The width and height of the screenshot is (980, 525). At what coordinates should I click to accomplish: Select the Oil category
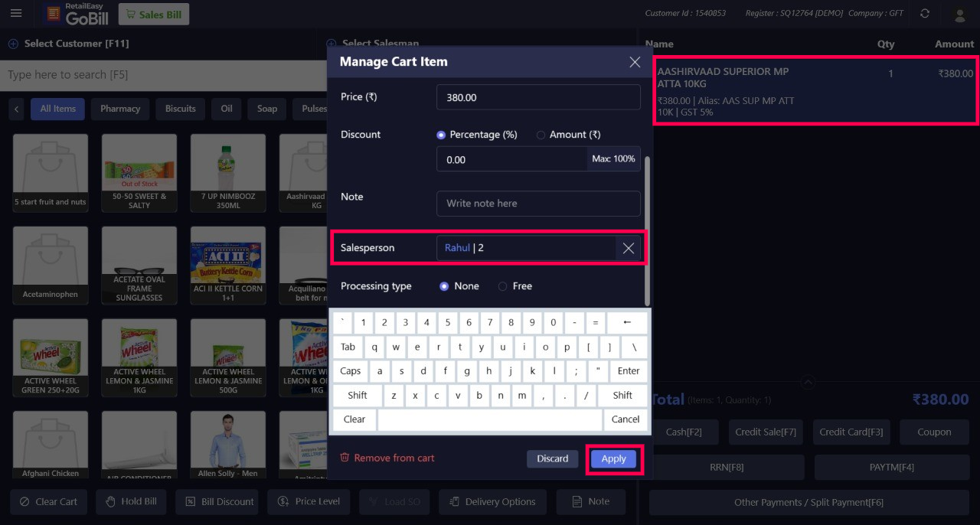pyautogui.click(x=227, y=109)
